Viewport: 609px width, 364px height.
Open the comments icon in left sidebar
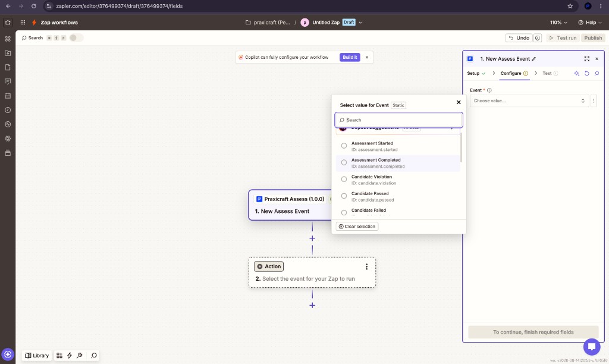7,81
